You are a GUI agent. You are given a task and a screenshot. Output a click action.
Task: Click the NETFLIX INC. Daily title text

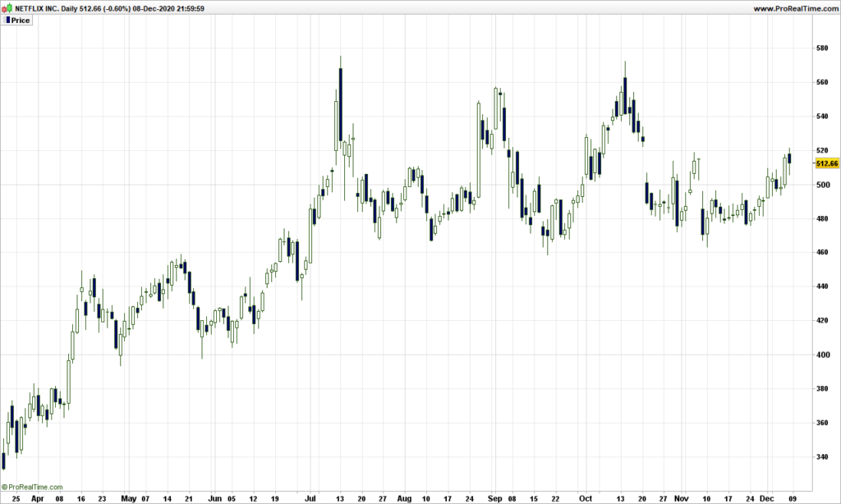point(46,8)
